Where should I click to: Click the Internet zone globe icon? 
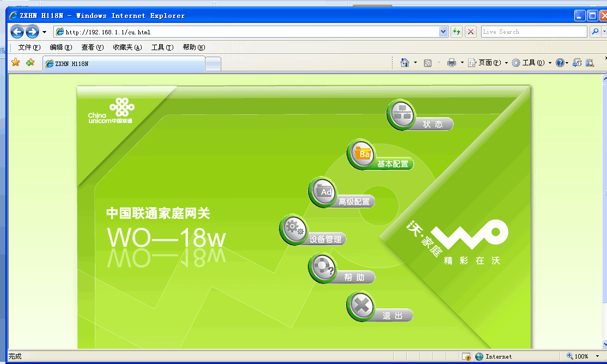(x=479, y=356)
